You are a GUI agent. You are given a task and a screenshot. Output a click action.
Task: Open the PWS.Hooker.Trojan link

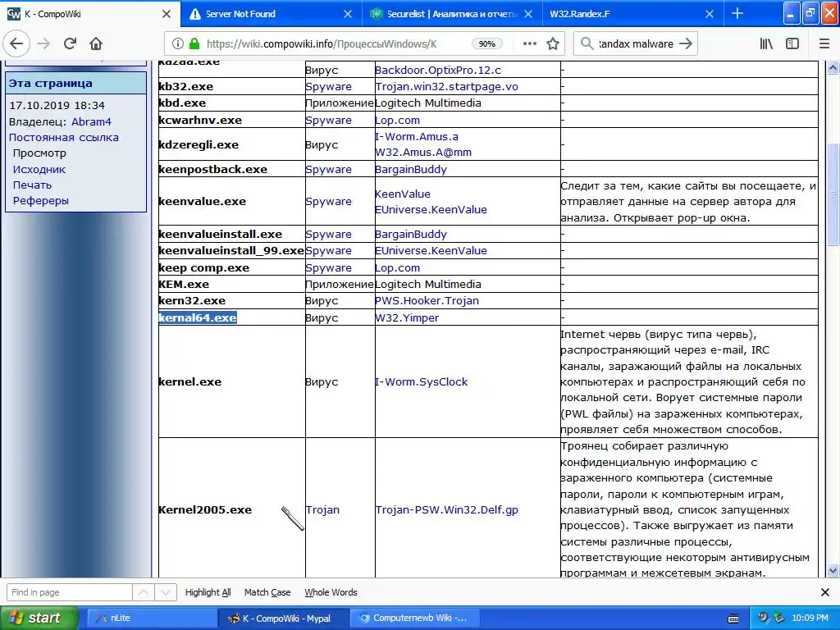[427, 300]
